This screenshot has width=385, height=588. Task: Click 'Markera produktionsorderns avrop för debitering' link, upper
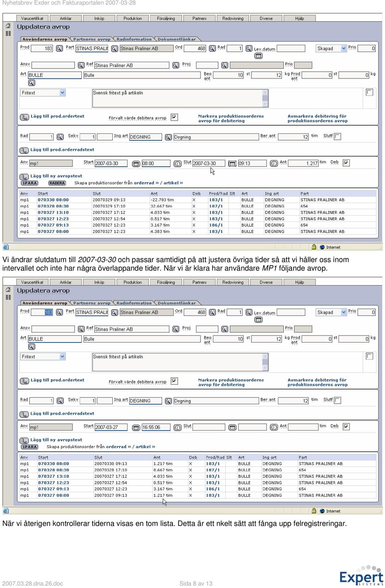(231, 119)
